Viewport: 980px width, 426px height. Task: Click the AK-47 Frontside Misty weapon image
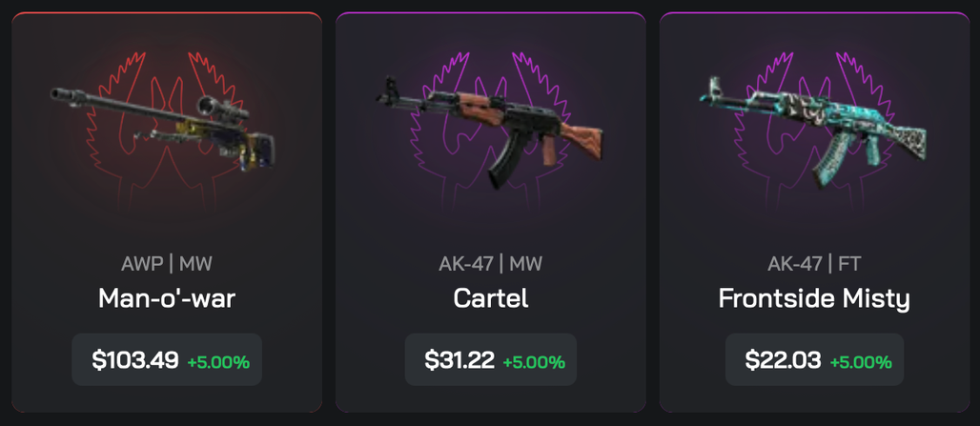813,133
